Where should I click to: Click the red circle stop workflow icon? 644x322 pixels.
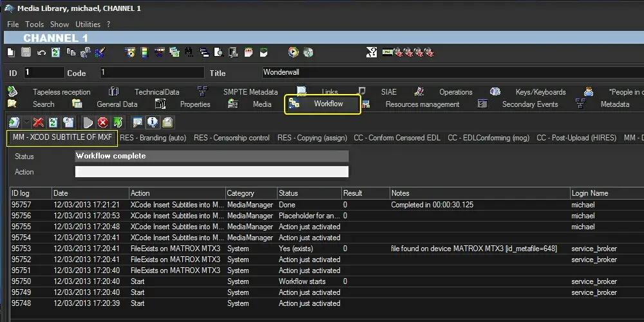pyautogui.click(x=102, y=122)
